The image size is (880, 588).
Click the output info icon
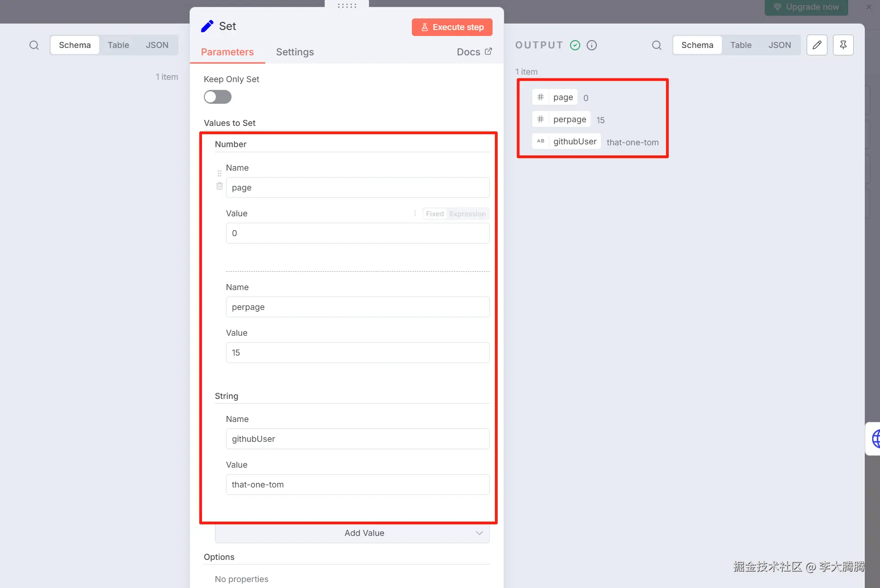(592, 45)
